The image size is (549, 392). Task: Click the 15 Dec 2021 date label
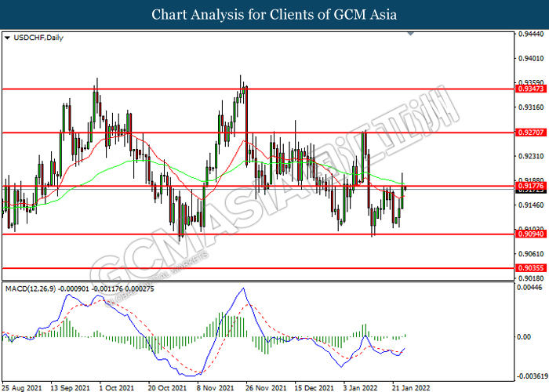(x=314, y=388)
